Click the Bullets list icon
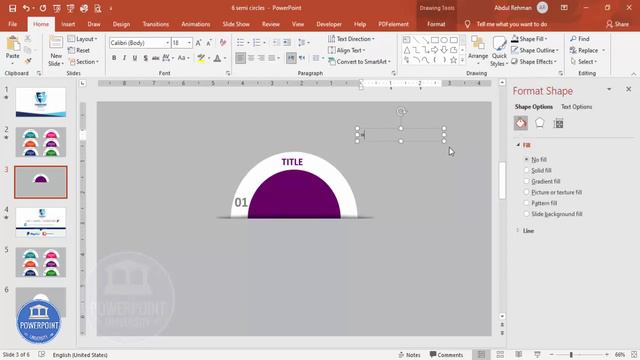Screen dimensions: 640x360 click(240, 42)
